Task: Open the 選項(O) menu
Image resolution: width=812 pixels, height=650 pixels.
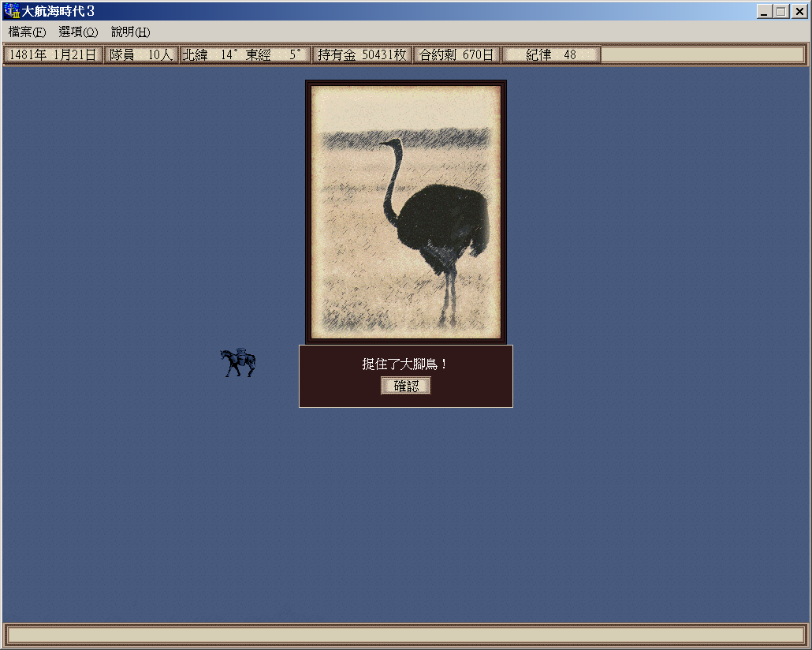Action: pos(78,32)
